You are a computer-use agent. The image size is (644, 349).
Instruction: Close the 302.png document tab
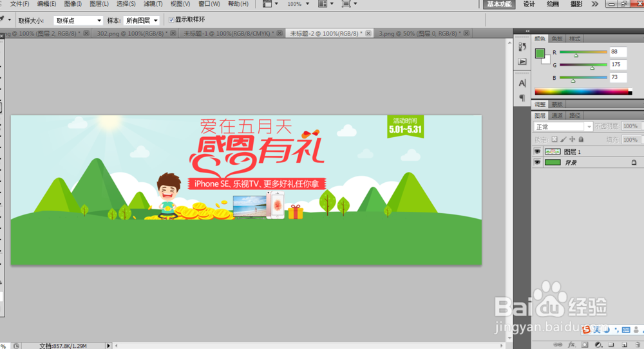[x=173, y=33]
